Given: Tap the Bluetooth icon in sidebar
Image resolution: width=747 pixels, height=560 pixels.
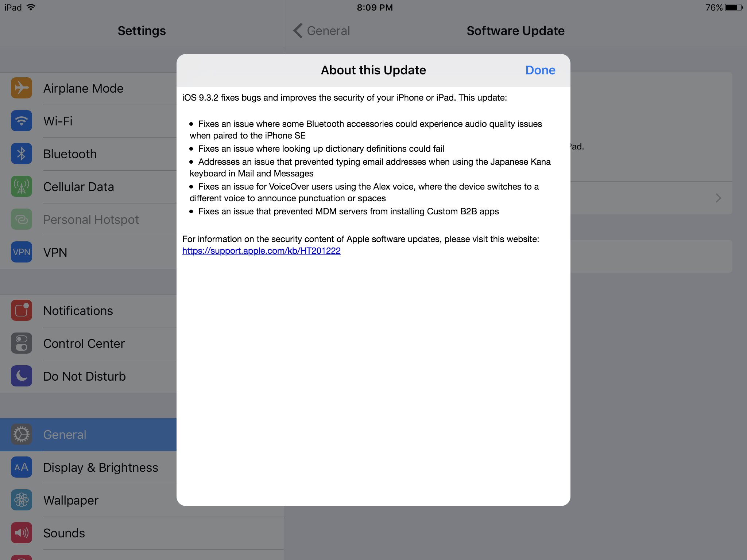Looking at the screenshot, I should 22,153.
